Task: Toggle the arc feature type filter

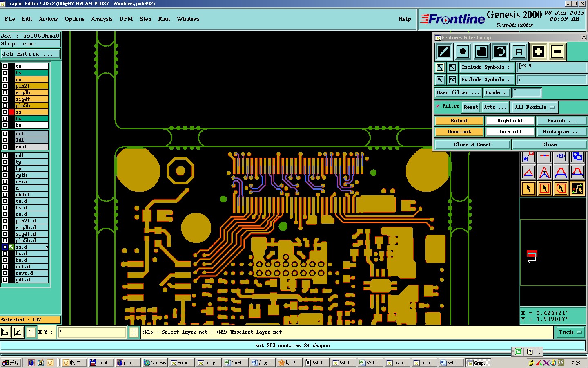Action: (500, 52)
